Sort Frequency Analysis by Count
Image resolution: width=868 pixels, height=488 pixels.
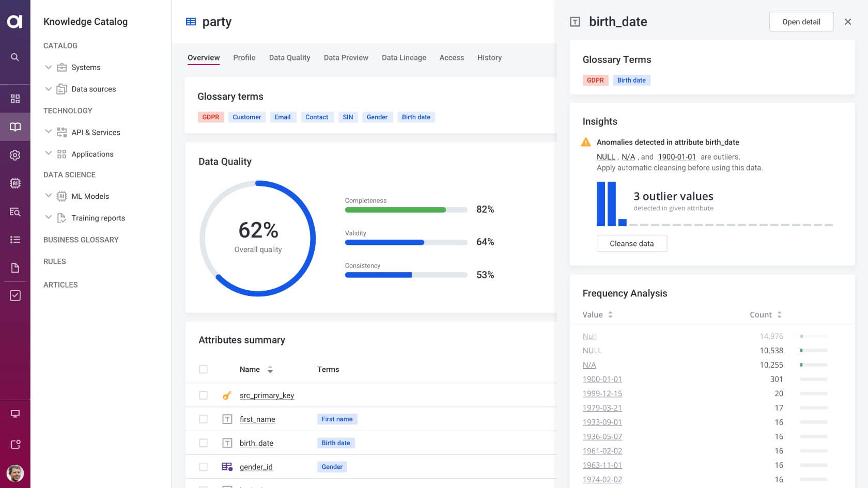pyautogui.click(x=779, y=314)
